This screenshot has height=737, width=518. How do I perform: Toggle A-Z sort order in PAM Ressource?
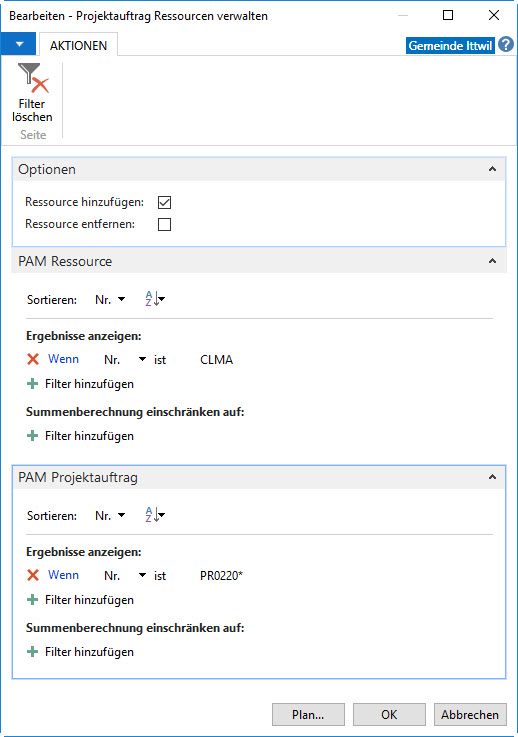(155, 299)
